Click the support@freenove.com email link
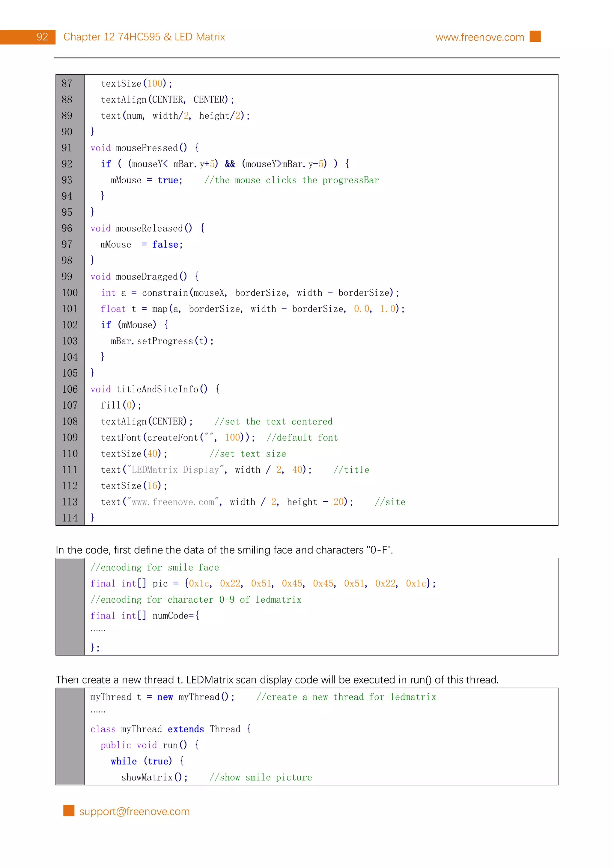Image resolution: width=614 pixels, height=868 pixels. [134, 812]
